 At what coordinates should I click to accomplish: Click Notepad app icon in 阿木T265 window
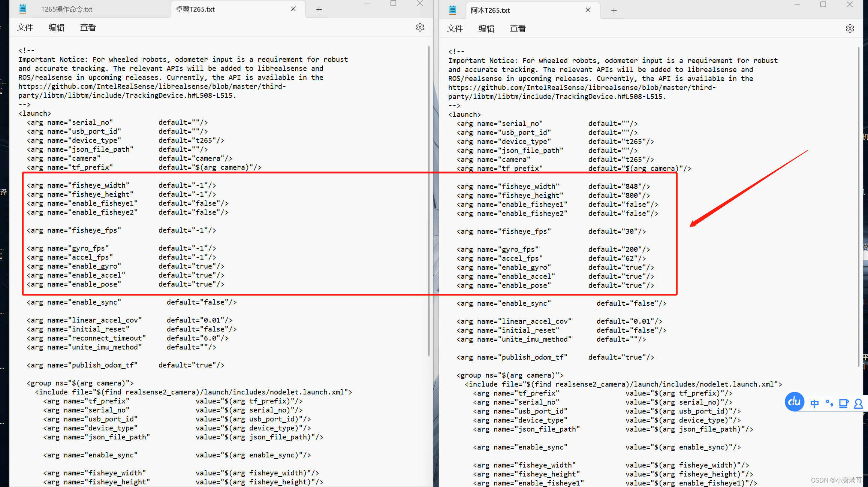click(x=453, y=10)
